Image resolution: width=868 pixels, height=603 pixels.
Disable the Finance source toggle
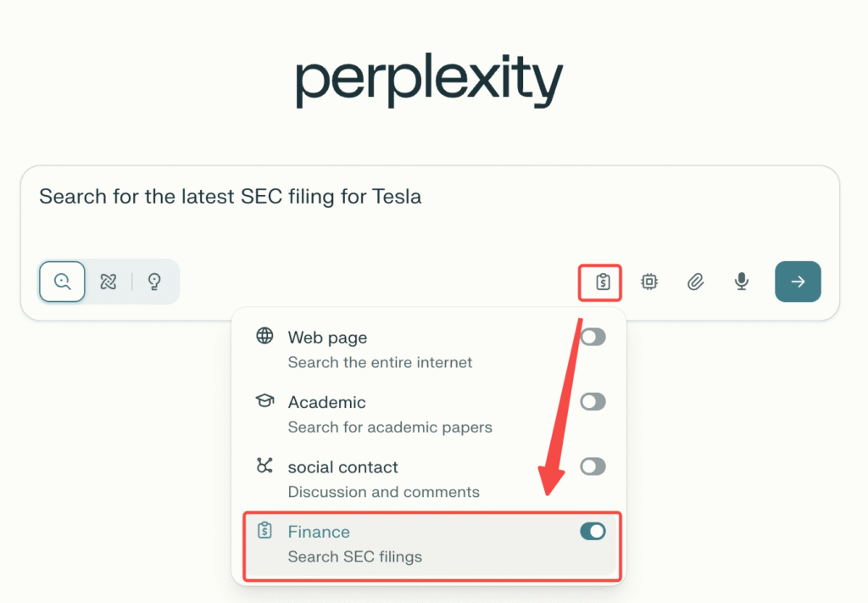(x=593, y=532)
